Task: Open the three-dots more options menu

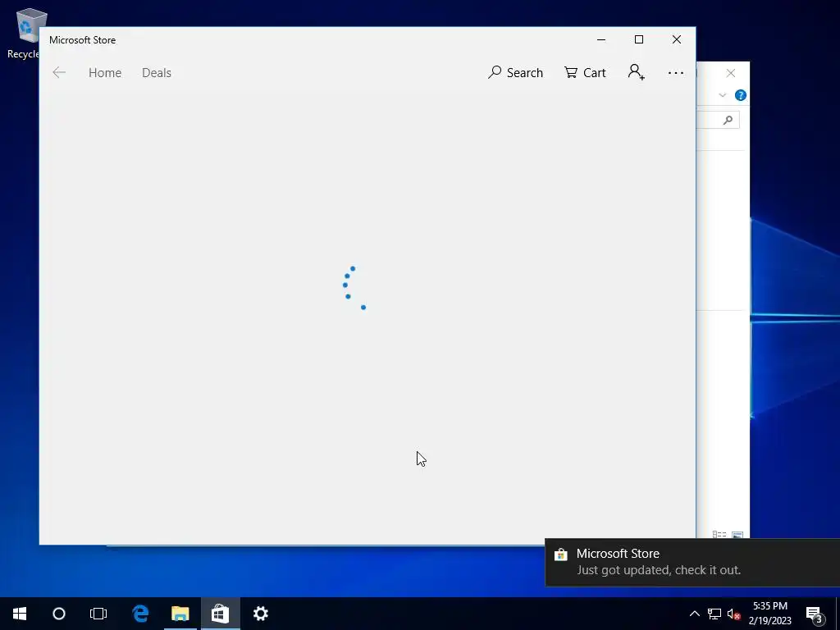Action: (x=676, y=73)
